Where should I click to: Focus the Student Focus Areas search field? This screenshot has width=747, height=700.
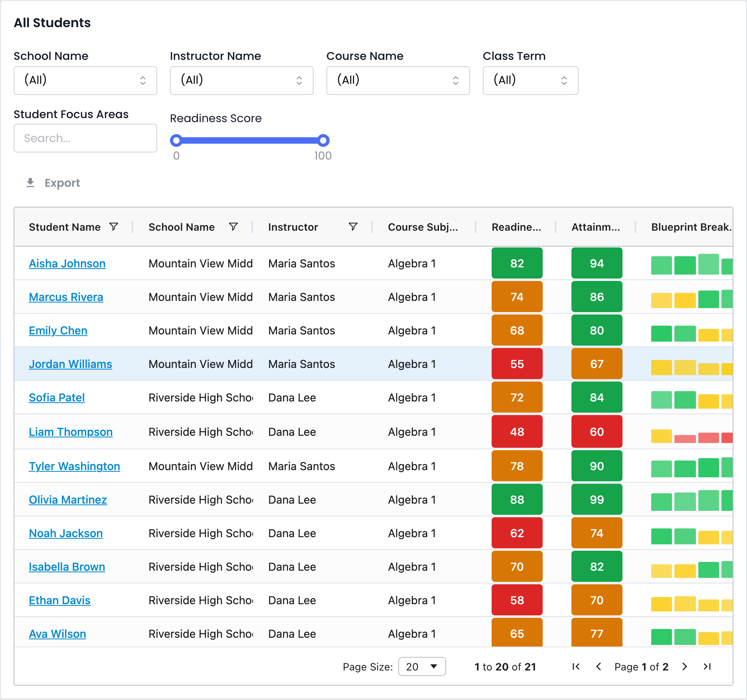(85, 138)
